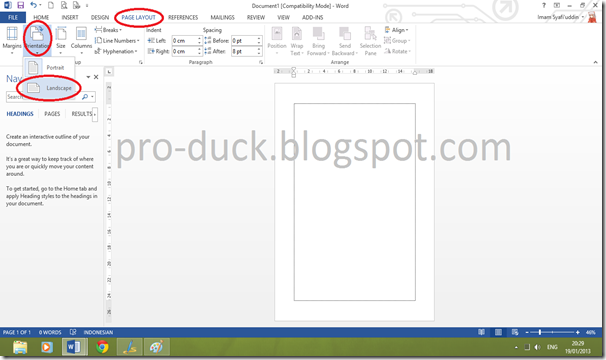Open Print Preview from quick access toolbar
This screenshot has height=360, width=606.
(64, 5)
